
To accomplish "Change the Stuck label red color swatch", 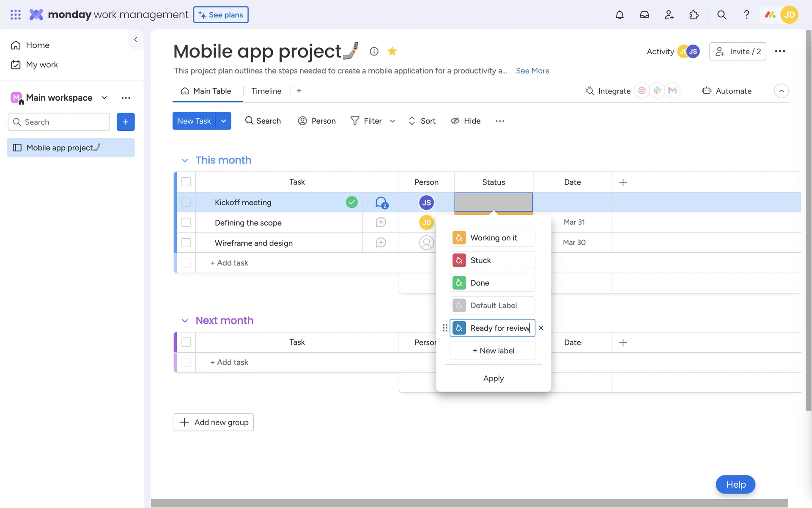I will (x=459, y=260).
